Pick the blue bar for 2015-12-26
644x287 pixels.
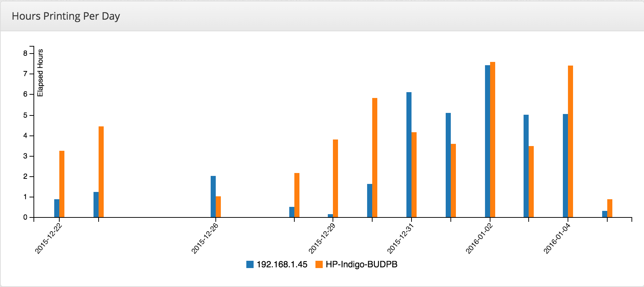coord(213,197)
